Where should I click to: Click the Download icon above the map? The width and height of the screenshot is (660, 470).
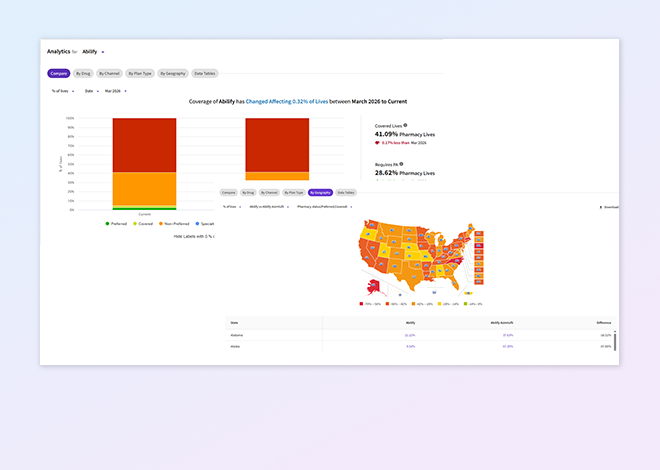(601, 207)
